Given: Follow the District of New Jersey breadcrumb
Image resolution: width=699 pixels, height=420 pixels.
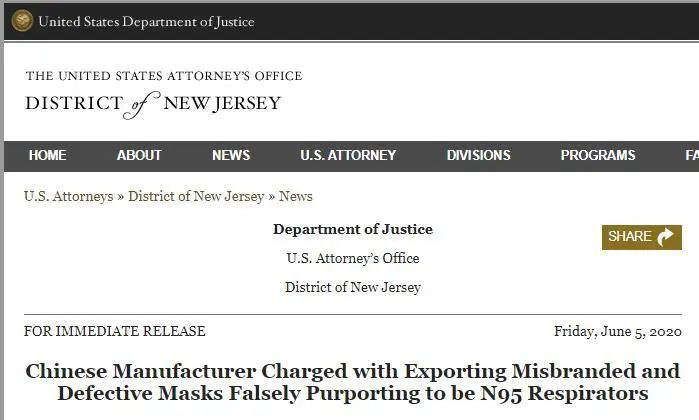Looking at the screenshot, I should coord(196,196).
